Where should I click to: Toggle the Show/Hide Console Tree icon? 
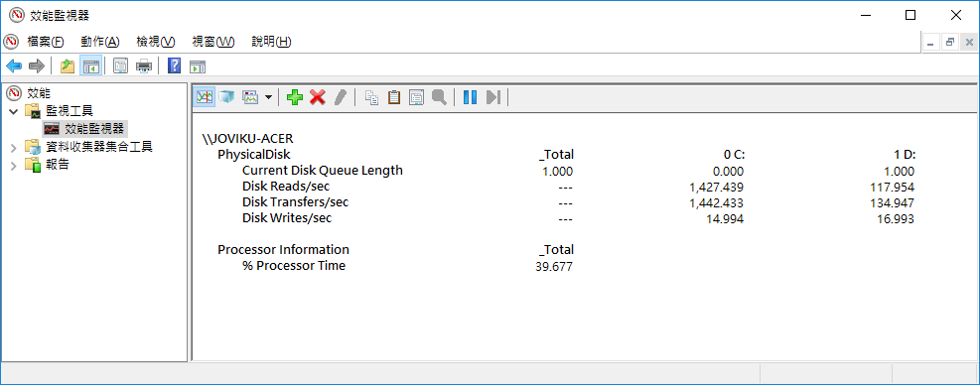tap(90, 65)
